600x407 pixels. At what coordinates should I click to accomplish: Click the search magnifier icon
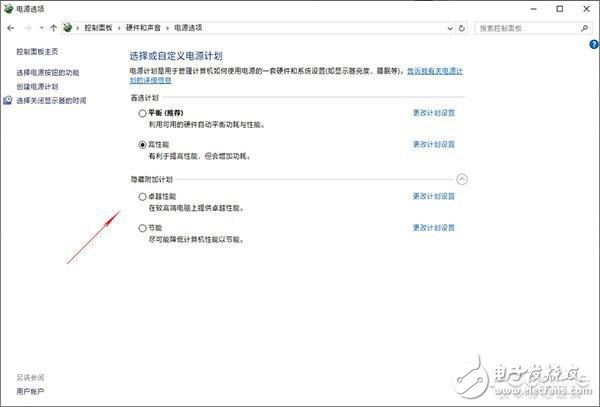coord(584,28)
